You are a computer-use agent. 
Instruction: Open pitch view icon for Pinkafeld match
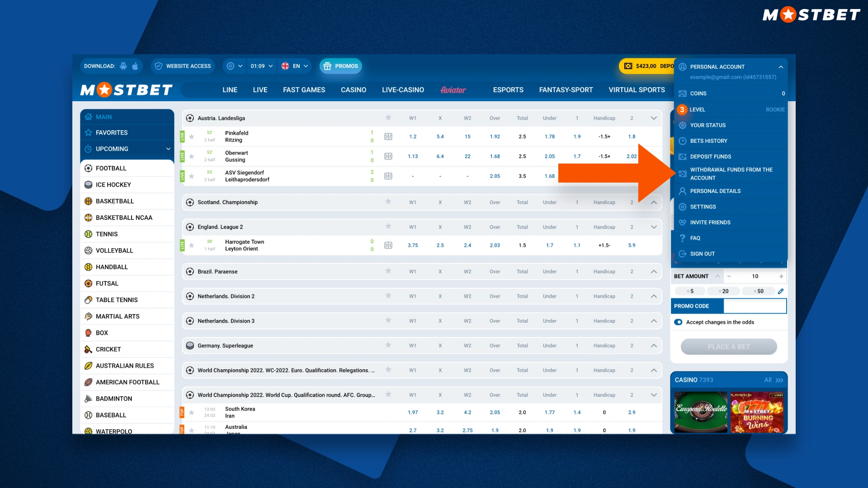click(x=388, y=136)
